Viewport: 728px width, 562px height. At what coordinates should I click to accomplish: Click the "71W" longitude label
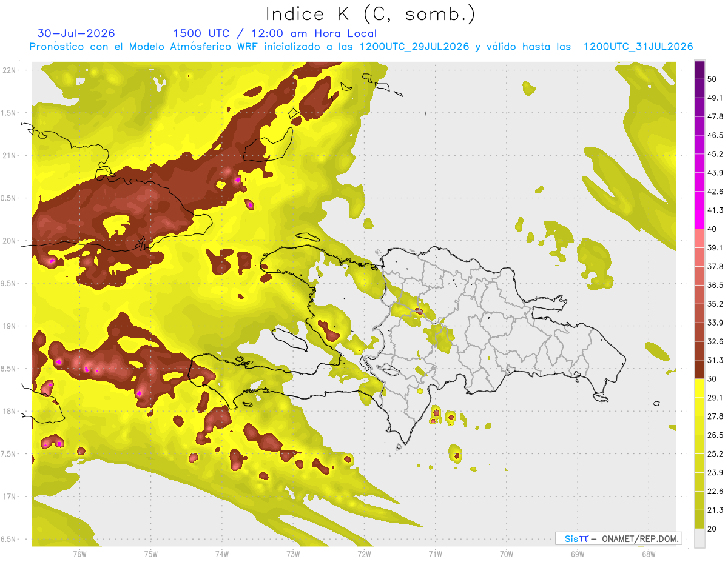[x=435, y=553]
